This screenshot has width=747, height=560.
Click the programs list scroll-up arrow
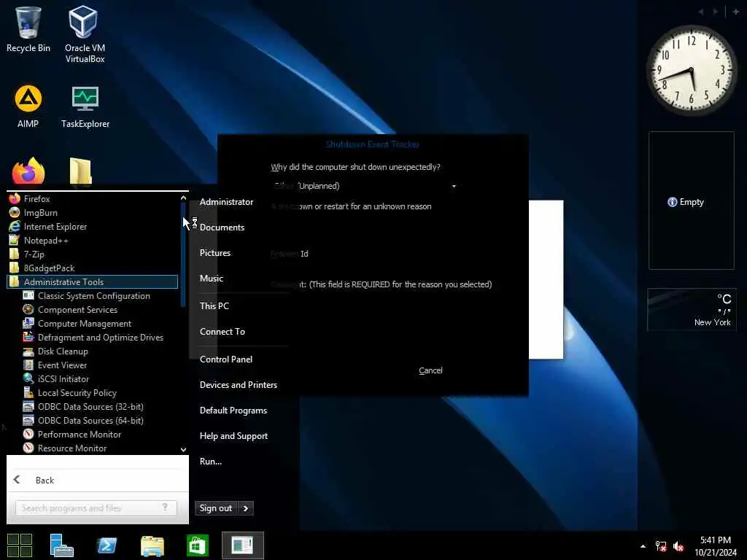[183, 197]
